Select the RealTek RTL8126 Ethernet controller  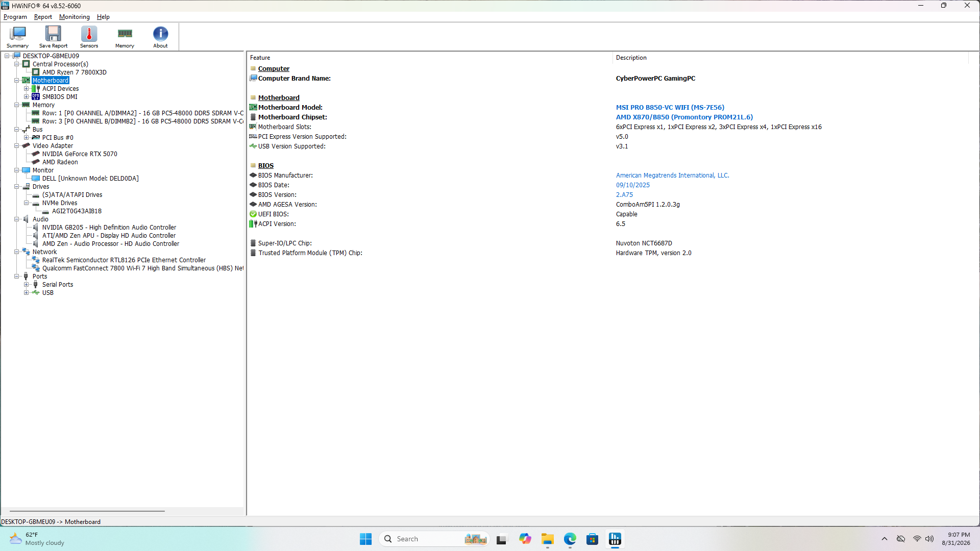tap(124, 260)
